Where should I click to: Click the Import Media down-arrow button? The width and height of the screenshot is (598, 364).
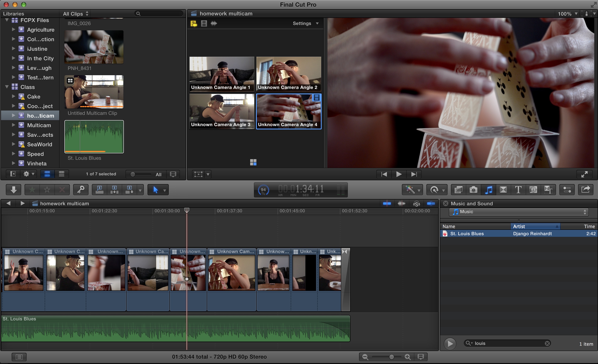13,189
